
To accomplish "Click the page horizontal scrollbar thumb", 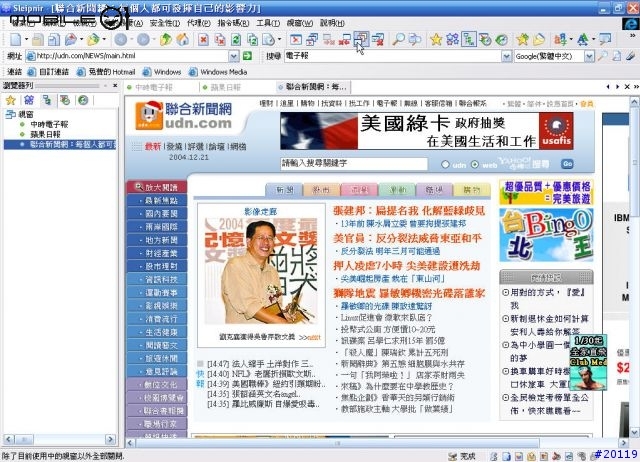I will coord(337,443).
